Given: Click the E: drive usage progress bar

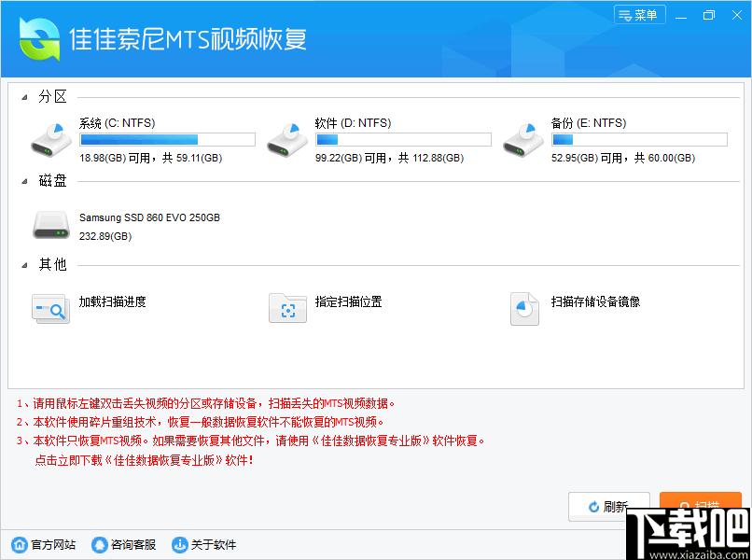Looking at the screenshot, I should tap(639, 140).
